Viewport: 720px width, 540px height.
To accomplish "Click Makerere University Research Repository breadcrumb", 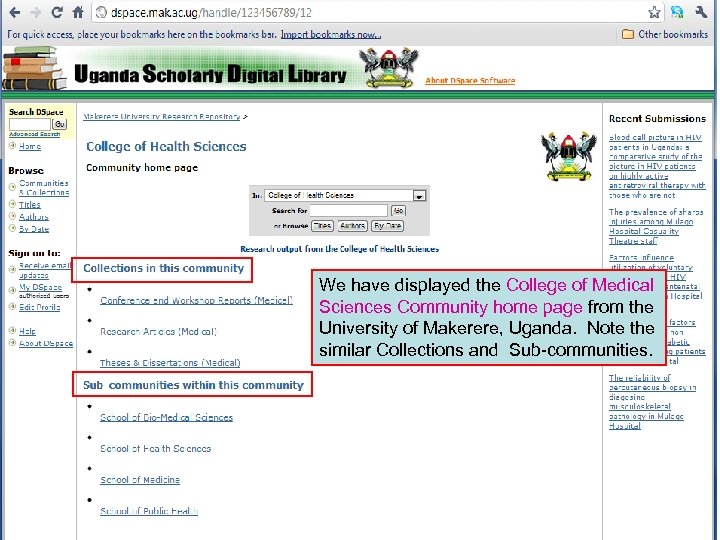I will (162, 117).
